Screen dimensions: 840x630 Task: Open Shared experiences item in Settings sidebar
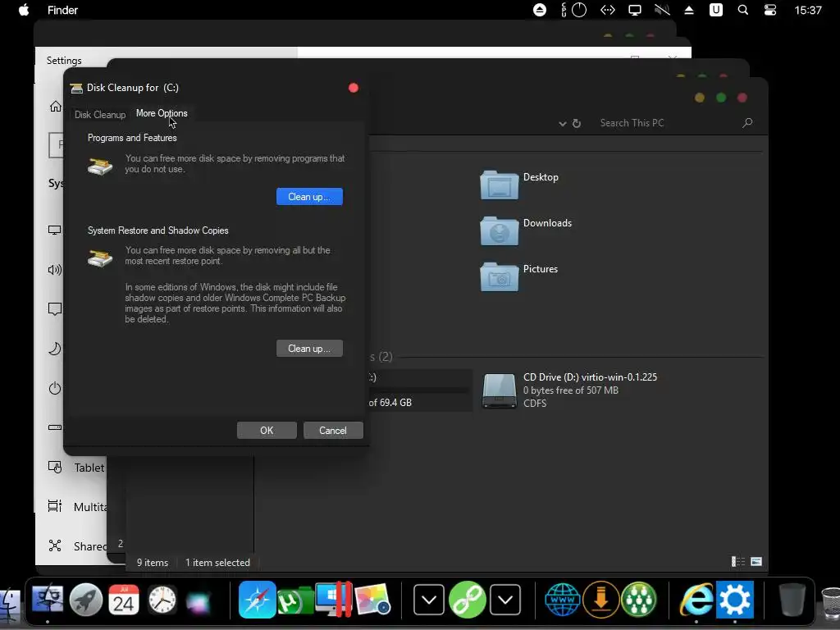point(77,546)
